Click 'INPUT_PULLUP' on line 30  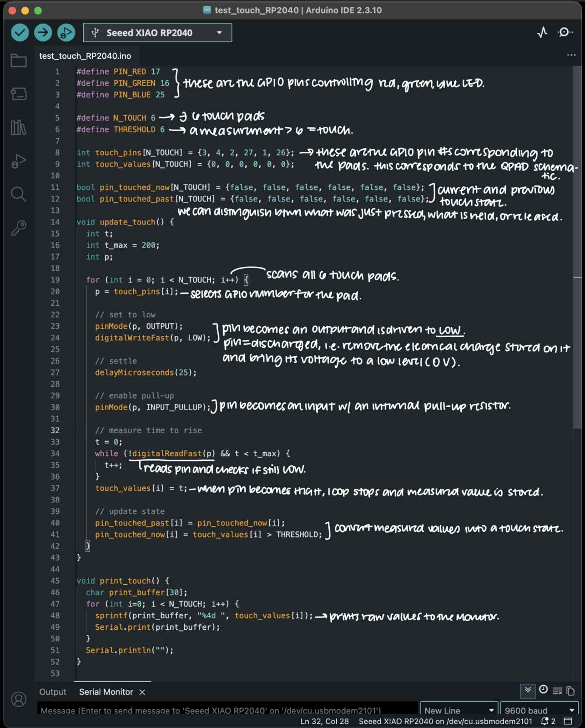(x=174, y=407)
